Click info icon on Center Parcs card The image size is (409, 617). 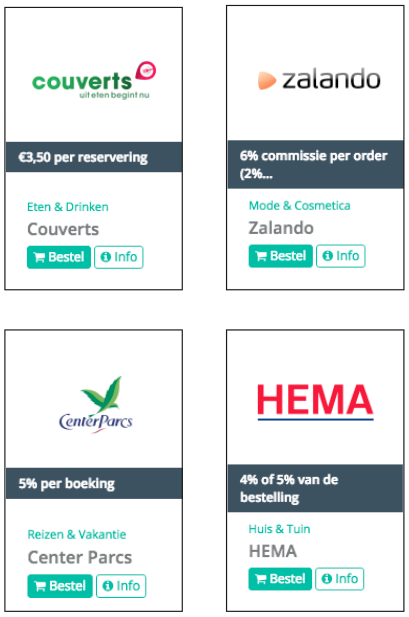[107, 586]
